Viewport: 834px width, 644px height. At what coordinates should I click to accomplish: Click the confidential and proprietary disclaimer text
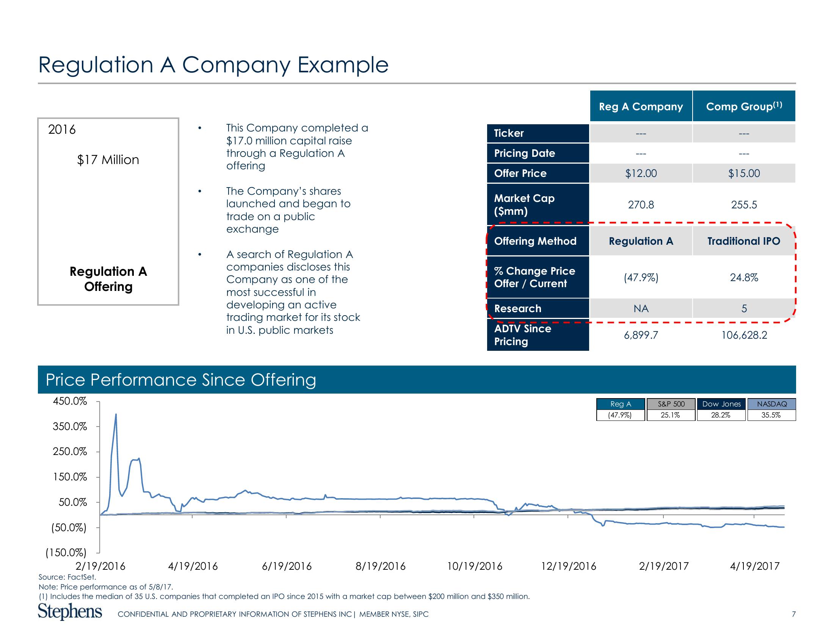[x=273, y=614]
